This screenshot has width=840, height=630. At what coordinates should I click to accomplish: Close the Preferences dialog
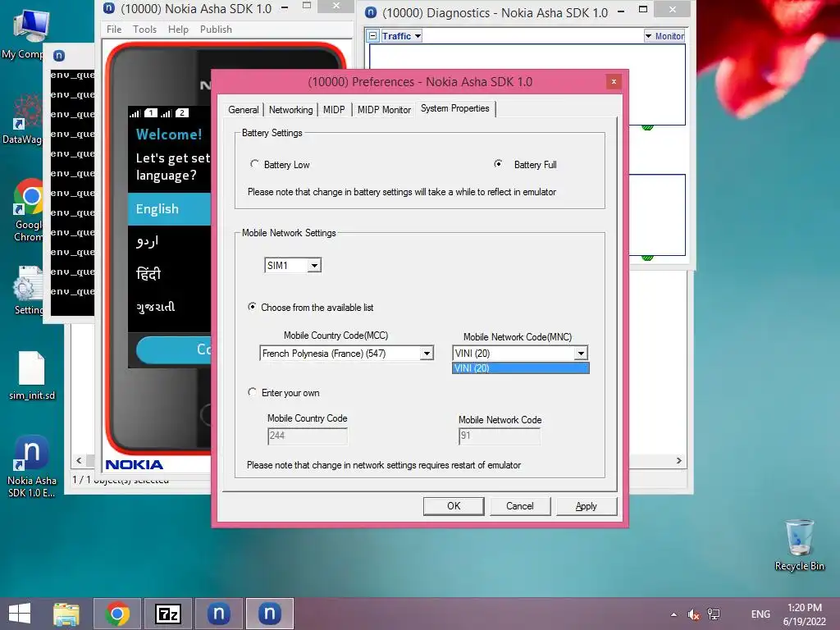[614, 81]
